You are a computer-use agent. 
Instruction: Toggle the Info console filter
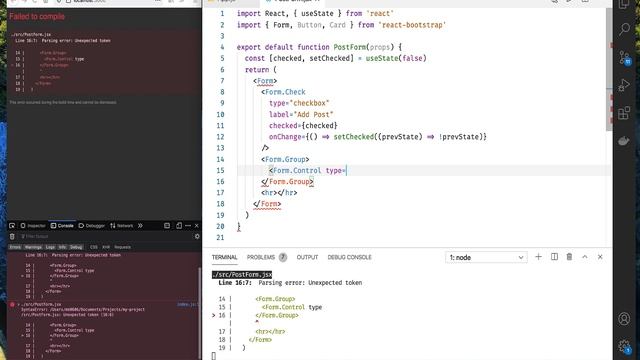tap(62, 247)
